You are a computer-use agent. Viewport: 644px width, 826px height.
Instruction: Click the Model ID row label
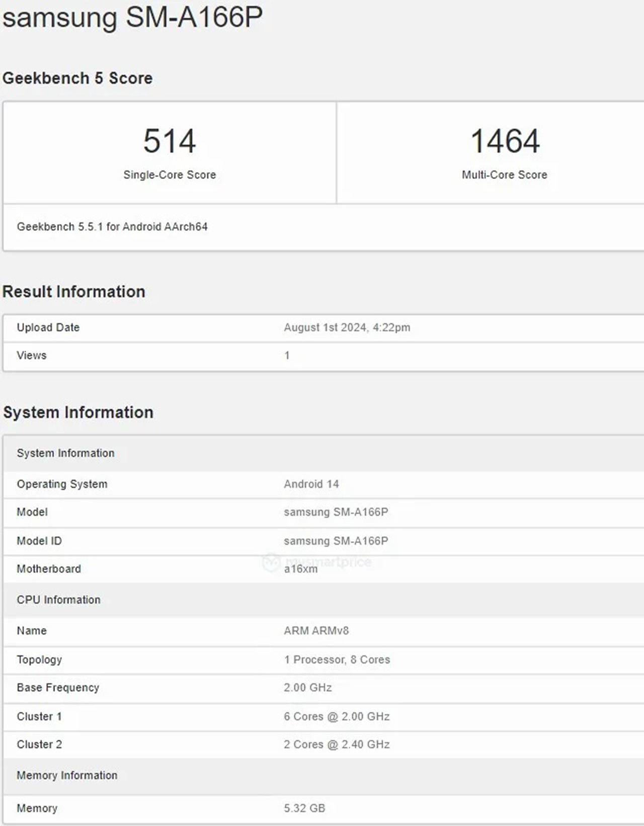click(39, 541)
